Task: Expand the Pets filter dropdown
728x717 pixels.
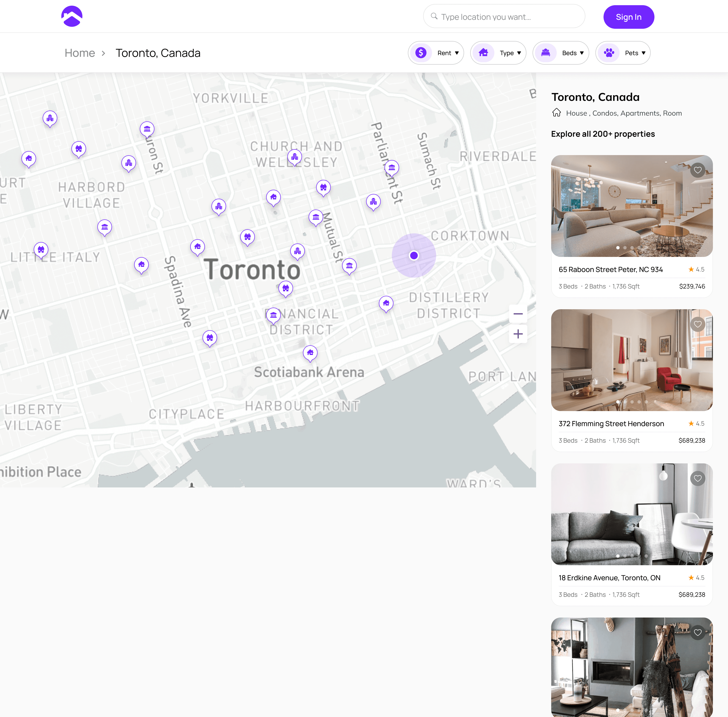Action: 623,53
